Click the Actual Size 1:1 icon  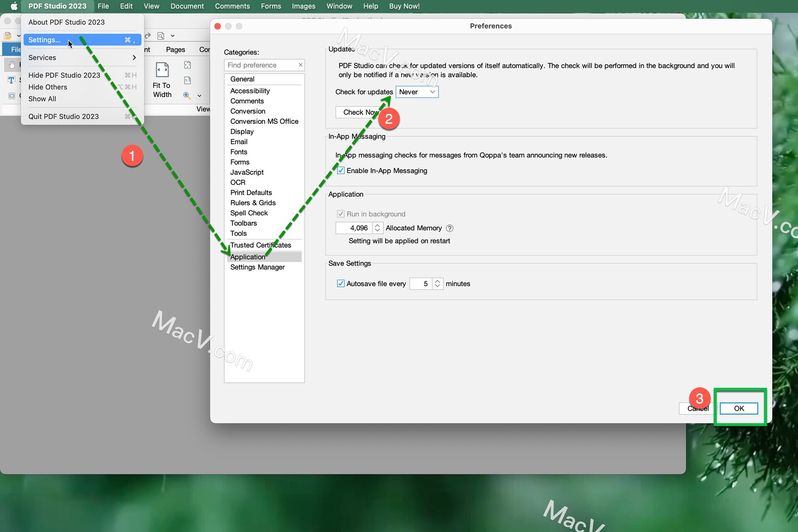187,80
